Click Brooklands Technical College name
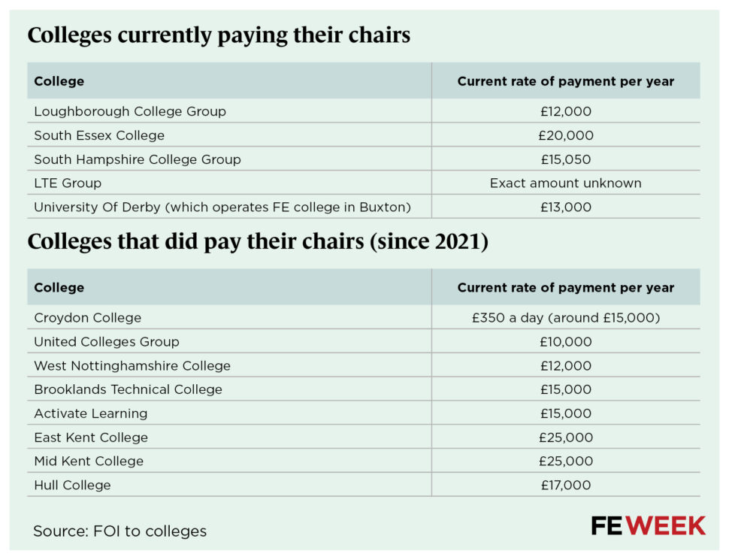Screen dimensions: 729x560 coord(129,389)
